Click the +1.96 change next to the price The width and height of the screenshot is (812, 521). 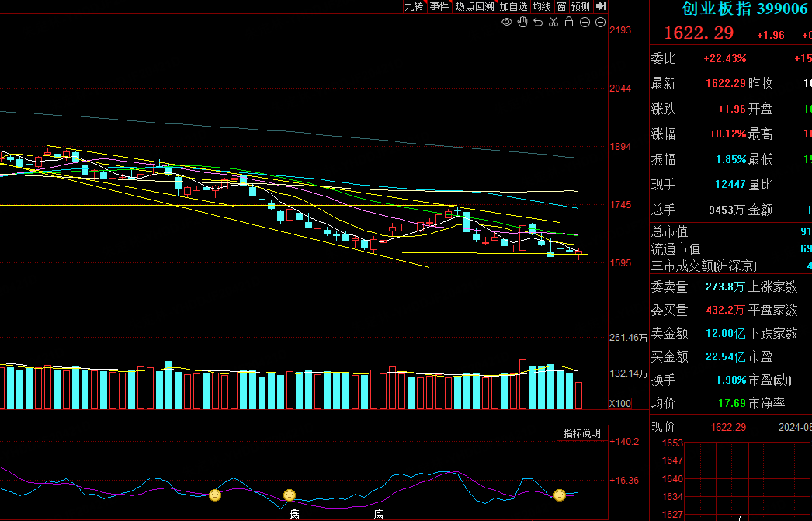click(771, 35)
